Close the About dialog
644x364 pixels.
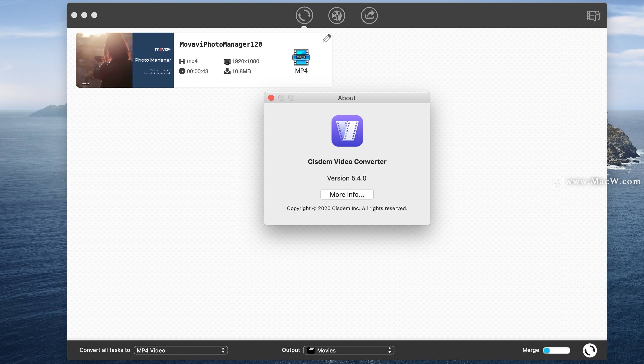click(271, 98)
